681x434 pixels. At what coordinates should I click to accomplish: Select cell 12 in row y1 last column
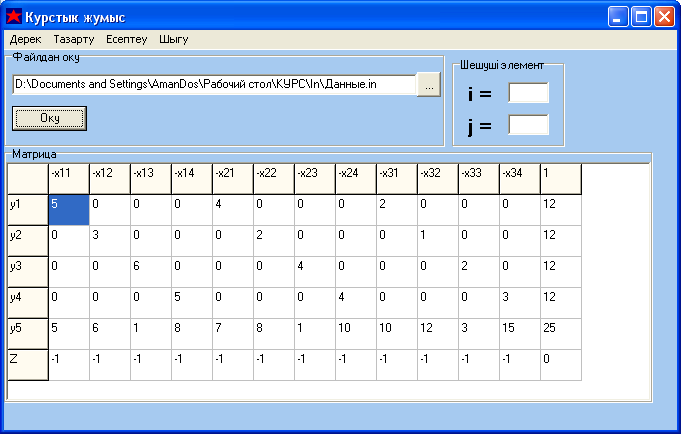click(x=561, y=210)
